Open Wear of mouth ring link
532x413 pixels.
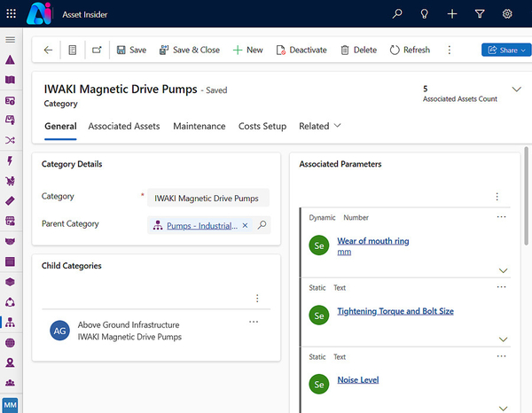tap(373, 241)
